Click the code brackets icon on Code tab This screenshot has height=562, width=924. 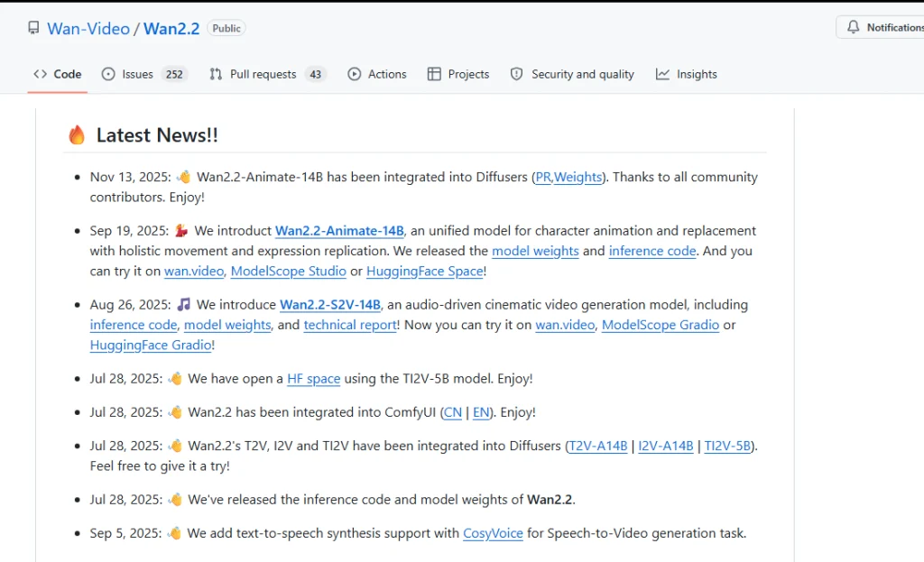point(40,74)
